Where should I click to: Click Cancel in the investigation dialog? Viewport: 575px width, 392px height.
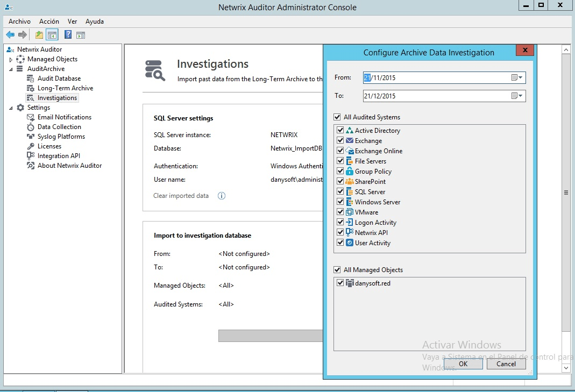506,364
